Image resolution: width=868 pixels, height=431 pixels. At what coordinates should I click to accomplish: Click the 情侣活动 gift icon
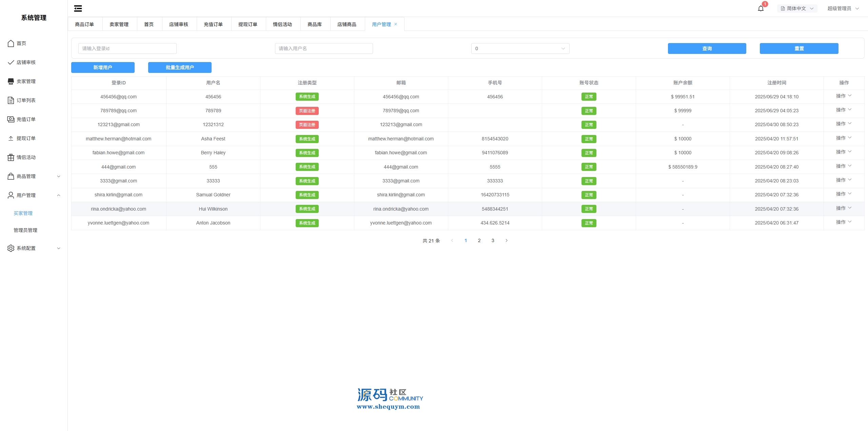(x=11, y=157)
